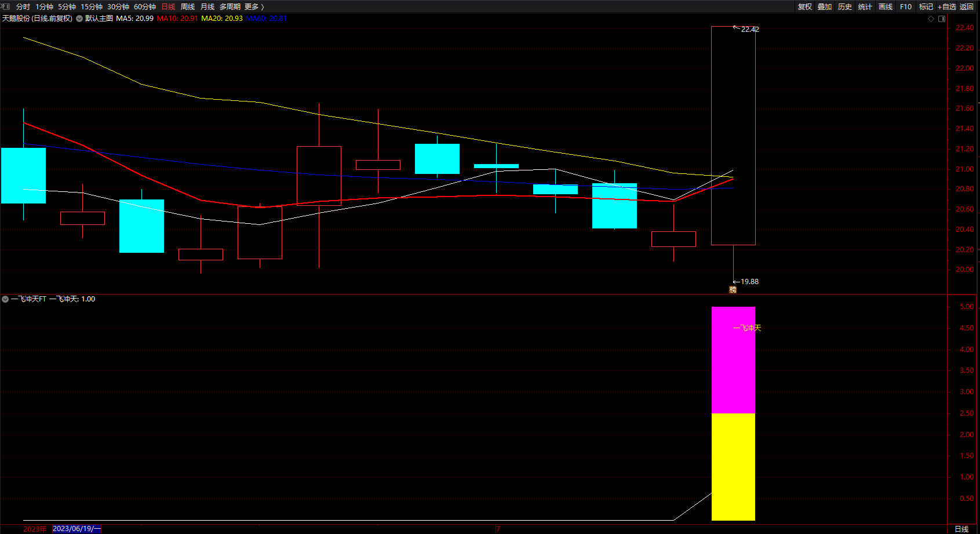The width and height of the screenshot is (980, 534).
Task: Click the 2023/06/19 date label on timeline
Action: (76, 529)
